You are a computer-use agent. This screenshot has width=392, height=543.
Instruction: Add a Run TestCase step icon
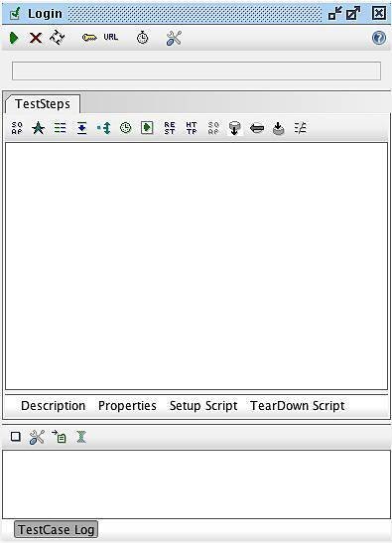click(x=147, y=128)
